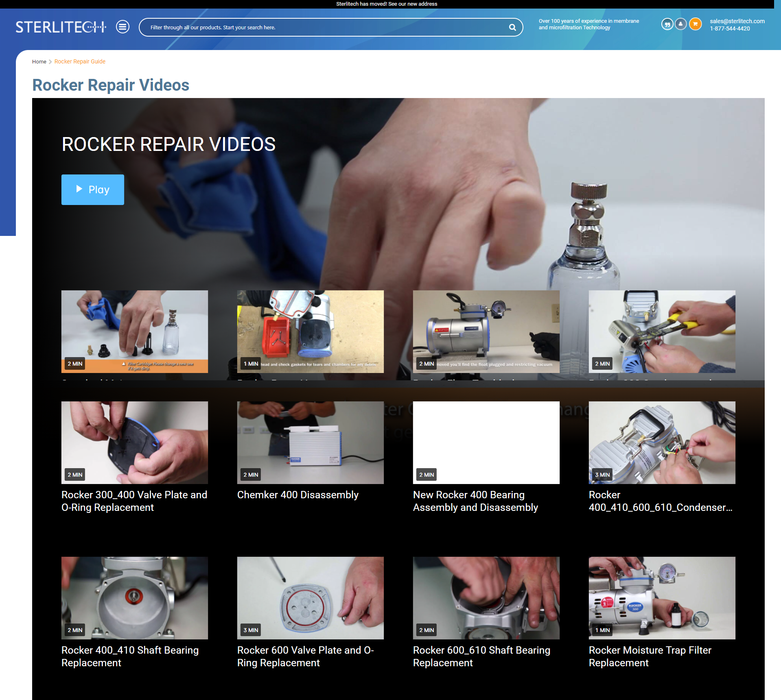
Task: Open Chemker 400 Disassembly thumbnail
Action: (x=311, y=443)
